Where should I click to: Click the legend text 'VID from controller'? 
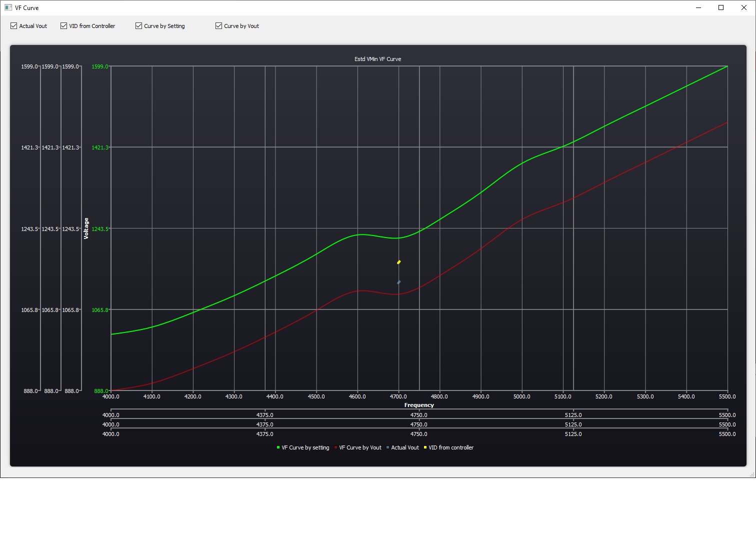click(451, 447)
